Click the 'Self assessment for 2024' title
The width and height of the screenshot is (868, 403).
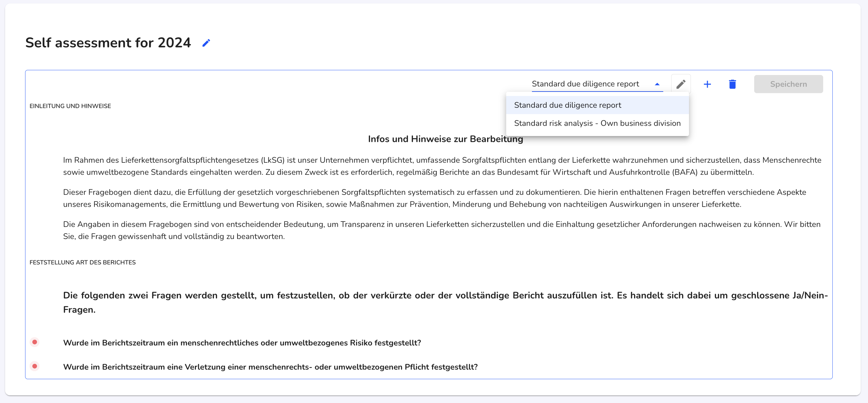click(x=108, y=43)
